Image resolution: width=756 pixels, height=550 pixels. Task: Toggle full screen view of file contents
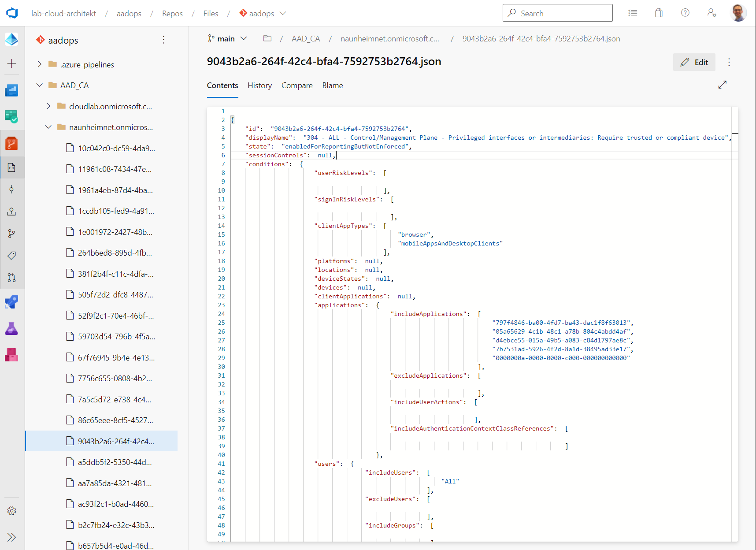[723, 85]
